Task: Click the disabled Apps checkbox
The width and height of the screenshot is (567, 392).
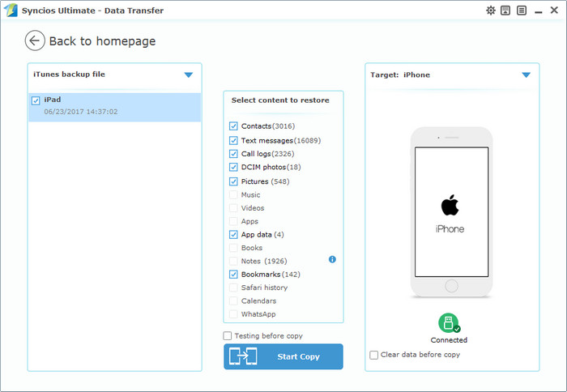Action: point(233,221)
